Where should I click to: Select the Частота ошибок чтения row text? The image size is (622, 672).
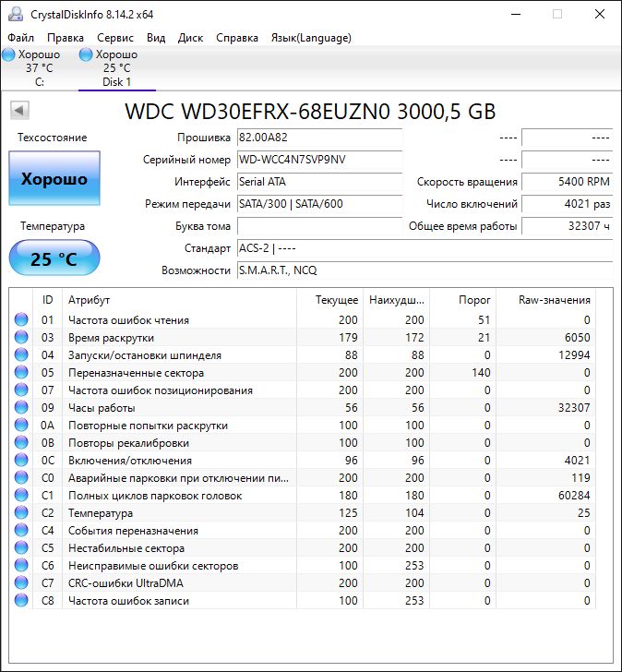click(128, 320)
